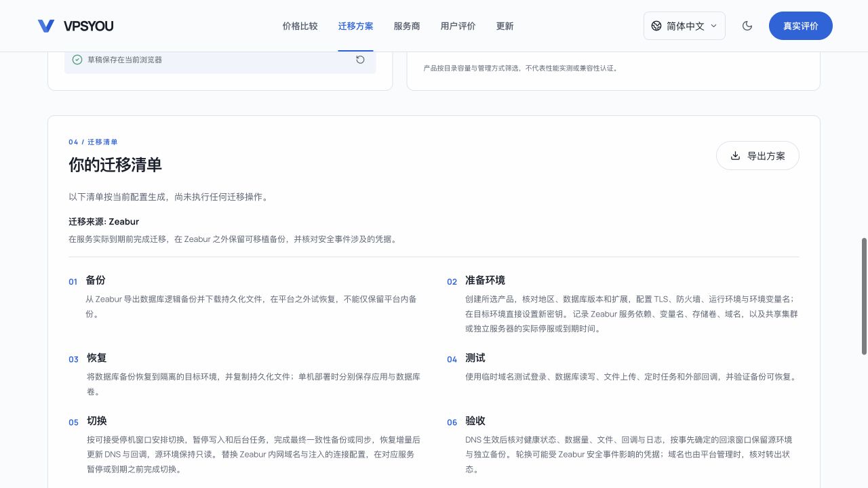This screenshot has width=868, height=488.
Task: Open the 用户评价 nav tab
Action: click(x=458, y=26)
